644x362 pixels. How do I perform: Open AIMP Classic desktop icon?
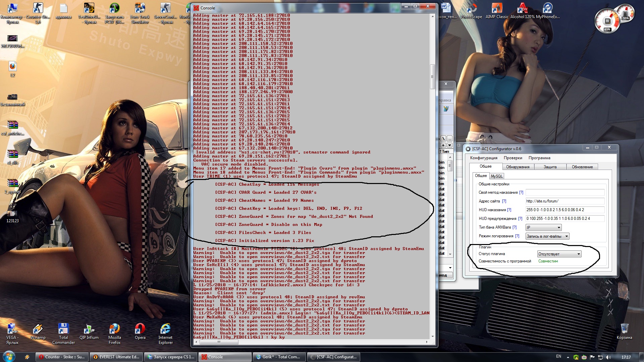tap(497, 10)
